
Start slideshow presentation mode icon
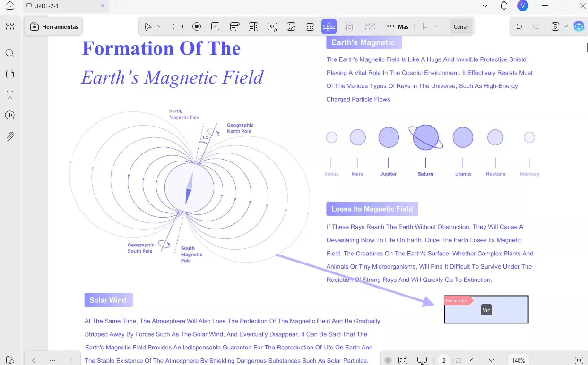(x=422, y=360)
